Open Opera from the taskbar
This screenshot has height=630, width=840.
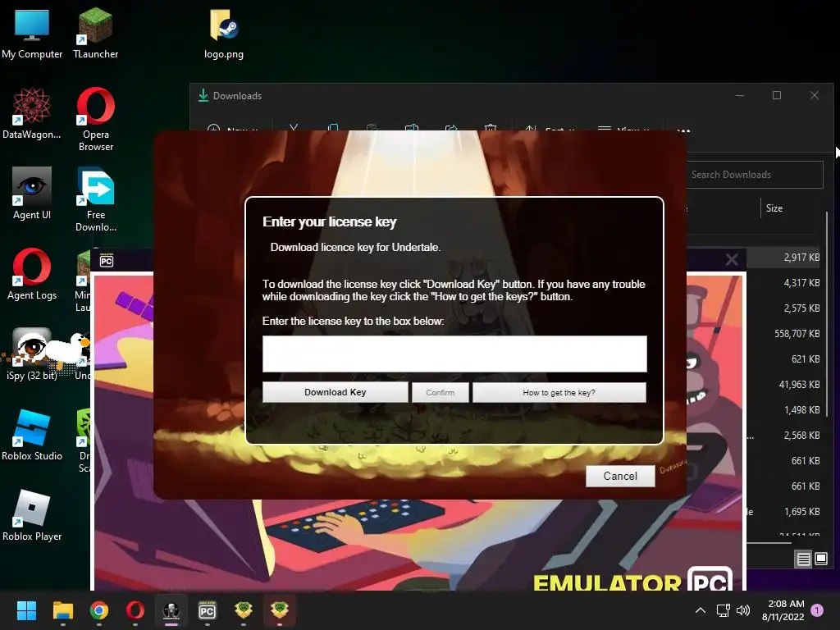coord(135,610)
